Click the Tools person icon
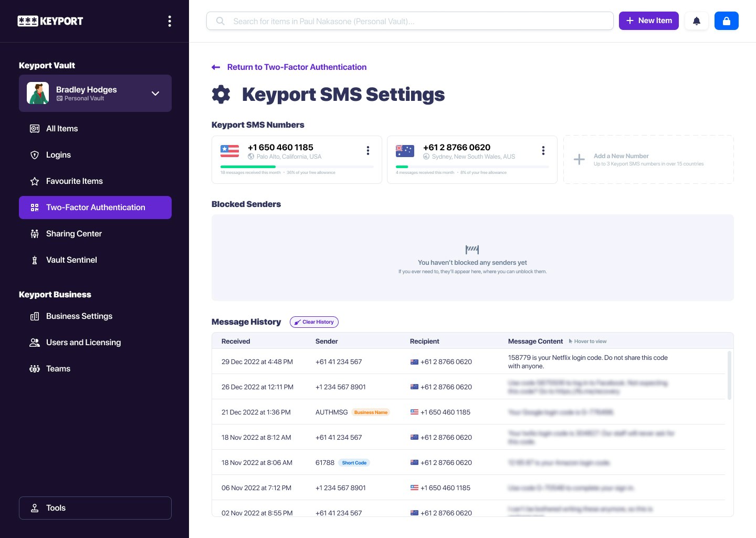The width and height of the screenshot is (756, 538). click(35, 508)
